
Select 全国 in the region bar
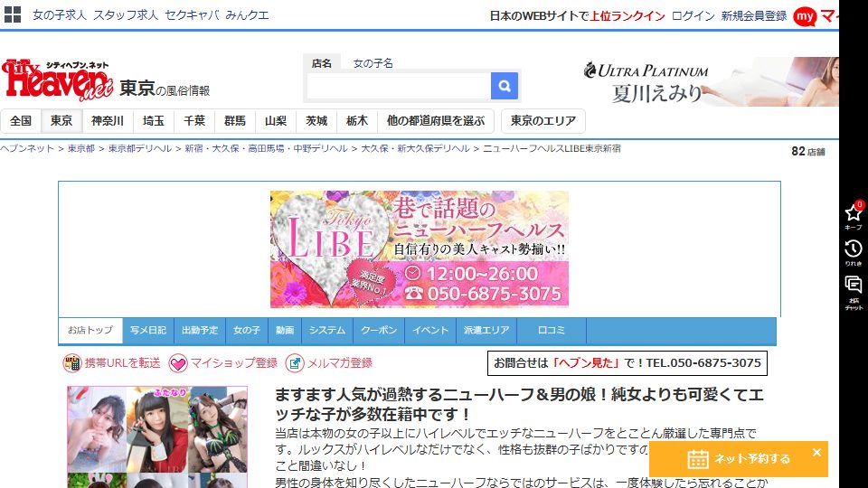[21, 120]
